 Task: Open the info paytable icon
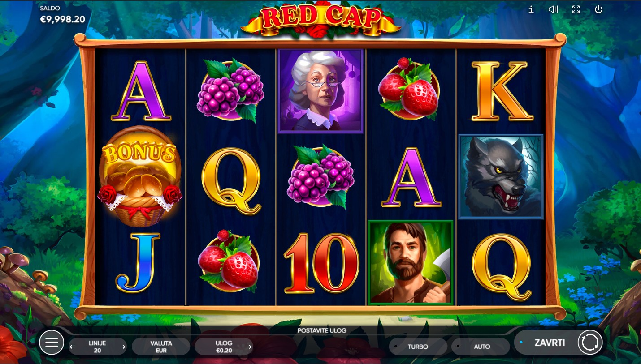tap(531, 9)
